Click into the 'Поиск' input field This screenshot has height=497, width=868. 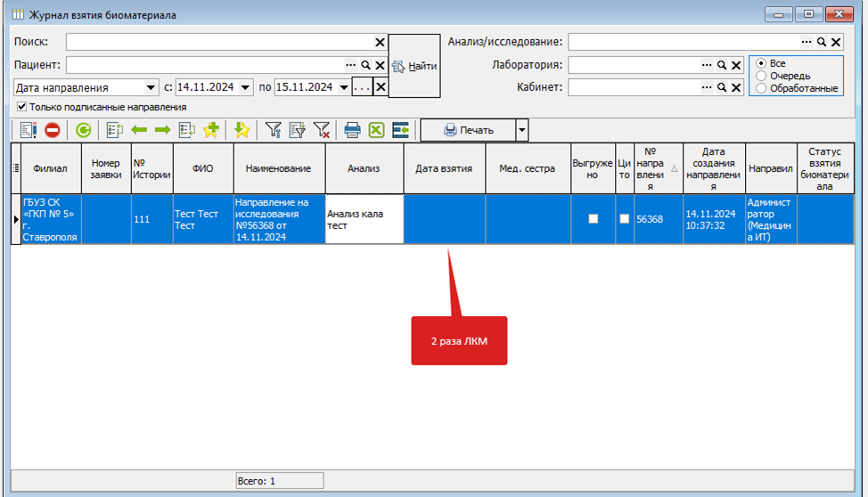(x=218, y=42)
